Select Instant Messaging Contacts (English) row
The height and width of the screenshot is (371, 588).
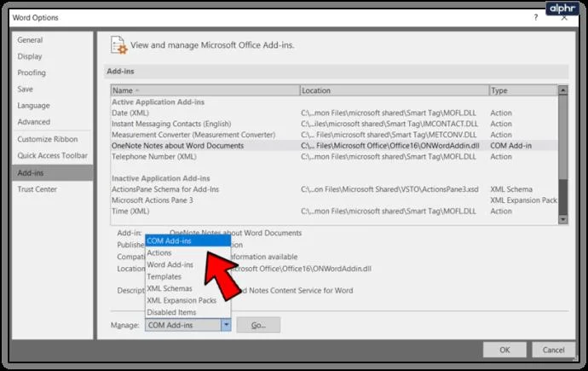click(x=334, y=124)
